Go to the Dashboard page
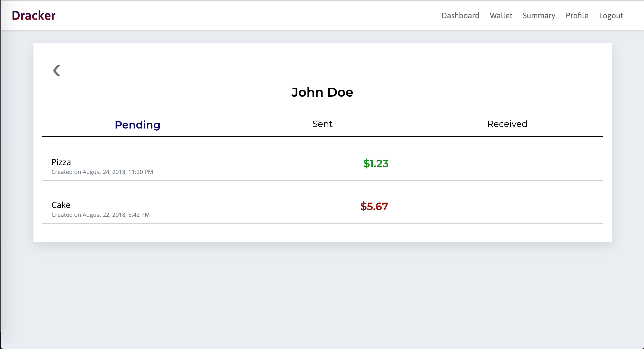This screenshot has height=349, width=644. [x=460, y=15]
